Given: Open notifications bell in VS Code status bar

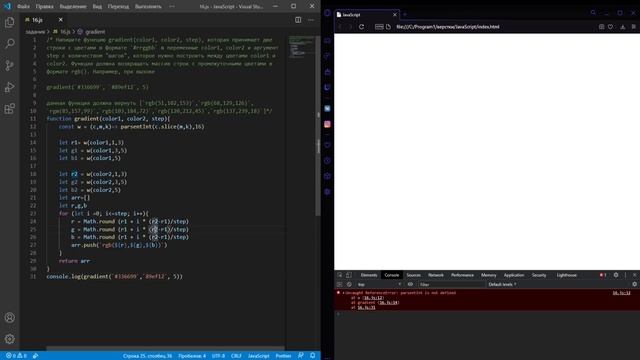Looking at the screenshot, I should point(312,356).
